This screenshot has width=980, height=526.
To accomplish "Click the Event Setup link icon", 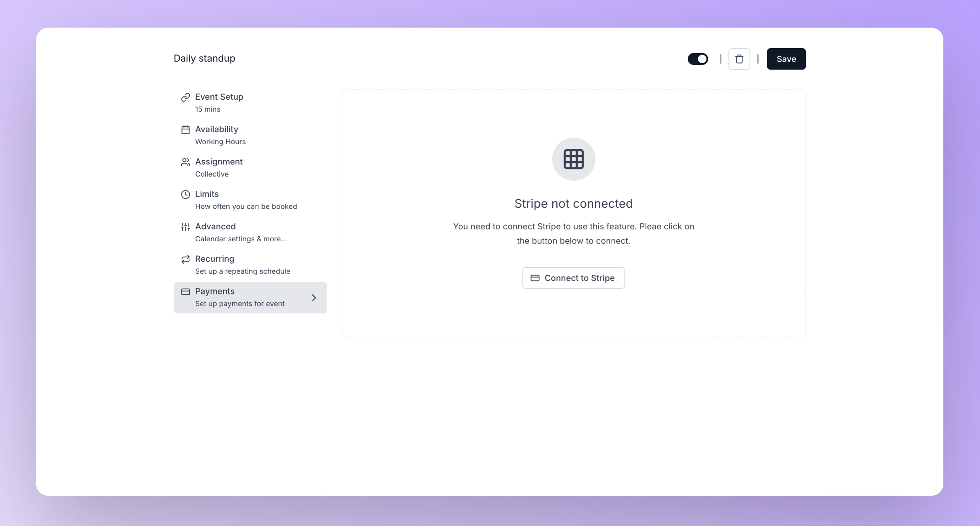I will pyautogui.click(x=185, y=97).
